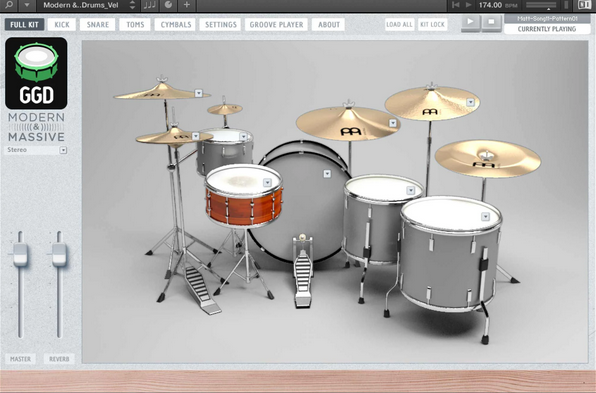
Task: Open the ABOUT tab
Action: click(x=328, y=25)
